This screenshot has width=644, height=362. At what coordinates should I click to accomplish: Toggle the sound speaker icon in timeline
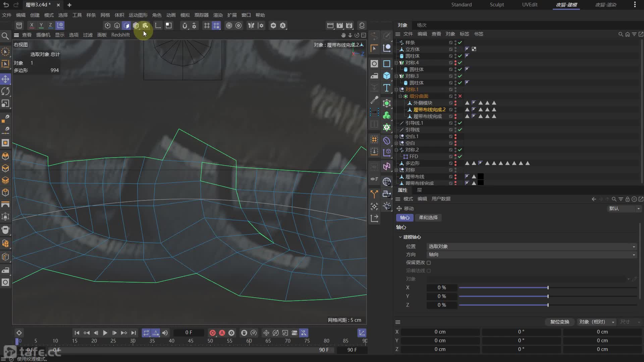165,333
